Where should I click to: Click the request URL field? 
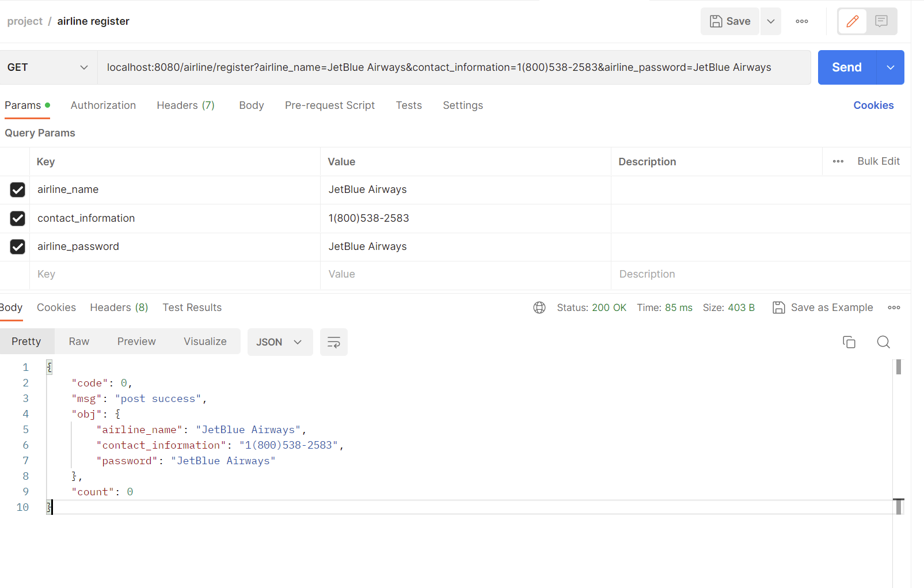[454, 67]
